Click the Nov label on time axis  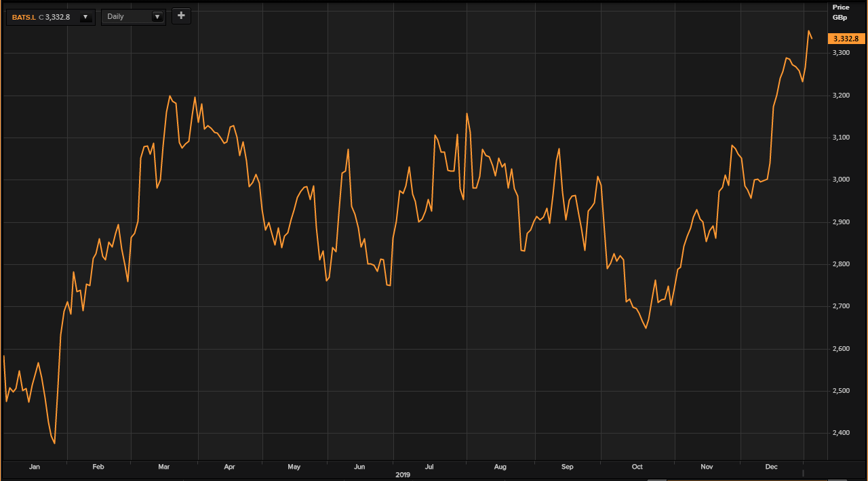707,467
